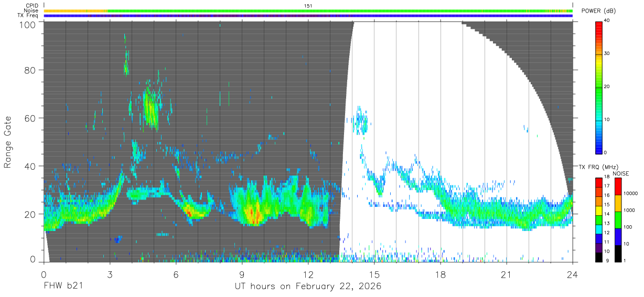Click UT hour tick label 18 on time axis
Screen dimensions: 644x297
click(x=440, y=274)
